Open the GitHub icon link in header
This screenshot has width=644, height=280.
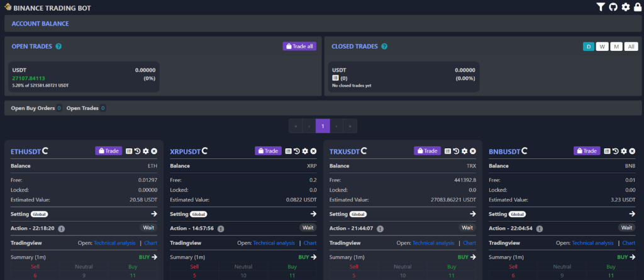(613, 7)
